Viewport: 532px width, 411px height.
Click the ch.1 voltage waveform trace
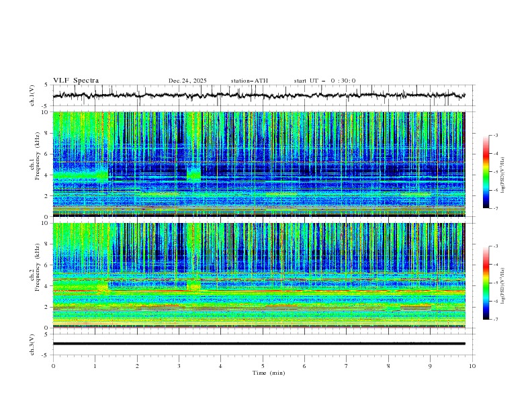click(259, 95)
